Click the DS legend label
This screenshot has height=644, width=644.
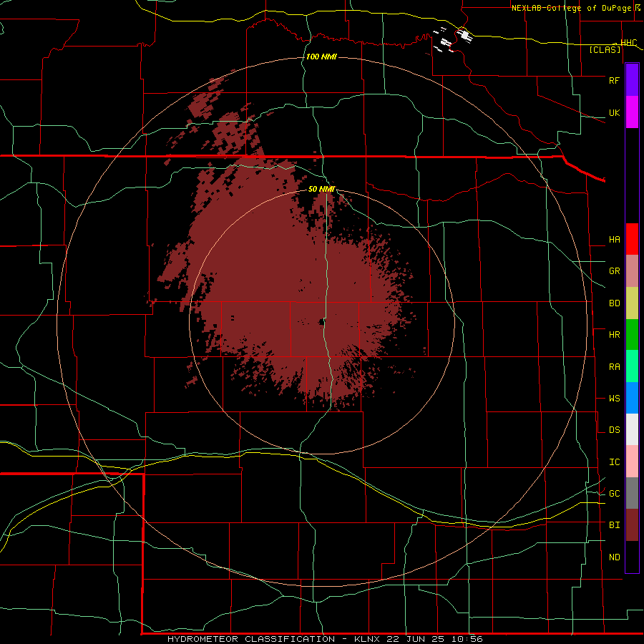(614, 430)
